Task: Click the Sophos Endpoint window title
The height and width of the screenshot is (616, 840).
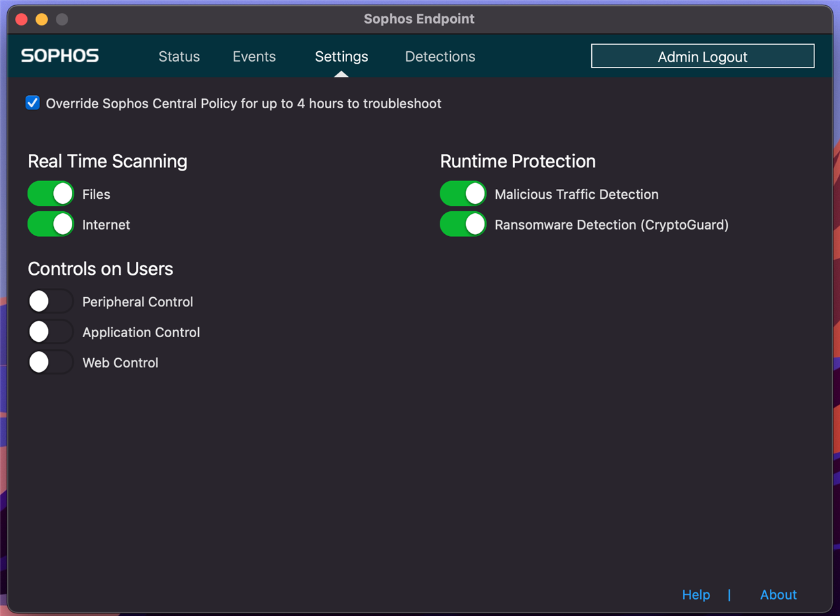Action: click(419, 19)
